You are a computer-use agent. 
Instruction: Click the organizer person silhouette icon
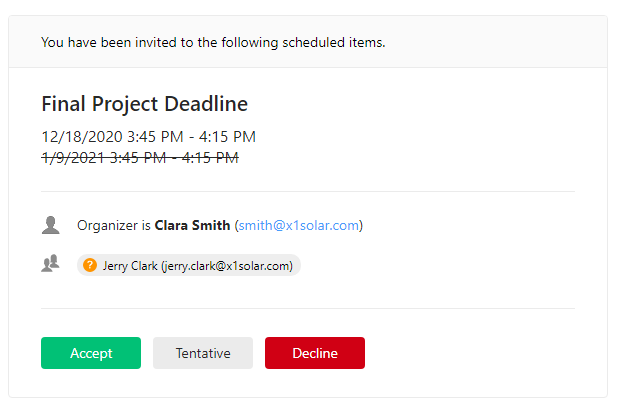[50, 225]
